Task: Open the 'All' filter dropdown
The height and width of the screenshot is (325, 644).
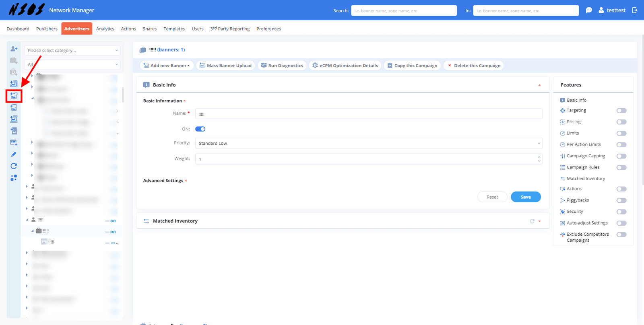Action: [x=72, y=64]
